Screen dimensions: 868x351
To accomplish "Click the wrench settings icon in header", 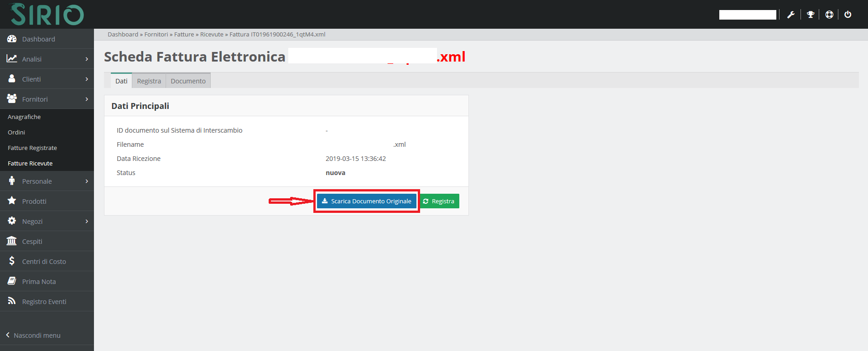I will [x=791, y=15].
